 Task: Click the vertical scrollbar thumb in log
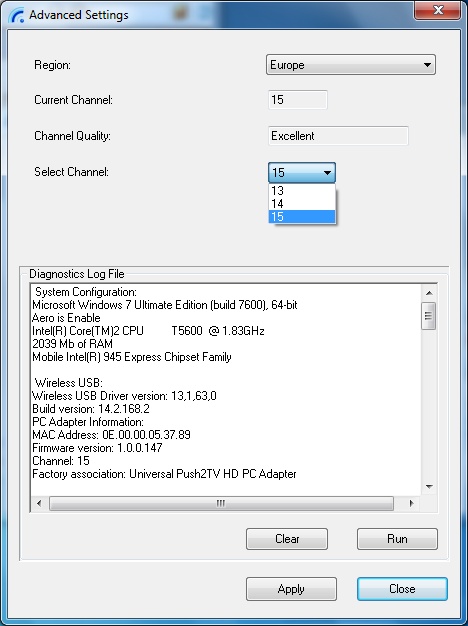[x=429, y=316]
